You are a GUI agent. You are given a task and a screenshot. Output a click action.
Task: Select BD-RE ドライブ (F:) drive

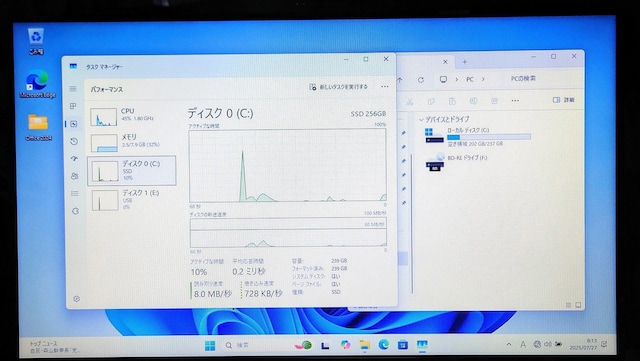(456, 162)
